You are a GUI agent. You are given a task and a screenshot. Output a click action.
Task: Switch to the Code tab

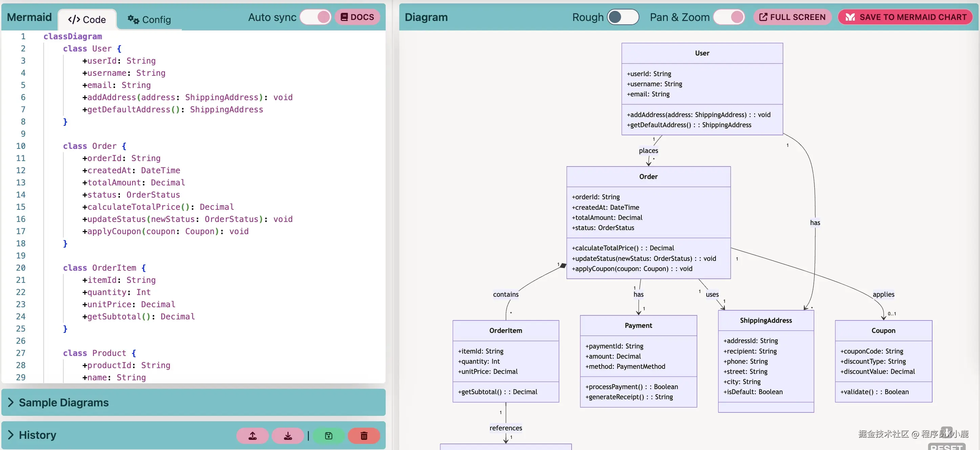pyautogui.click(x=87, y=19)
